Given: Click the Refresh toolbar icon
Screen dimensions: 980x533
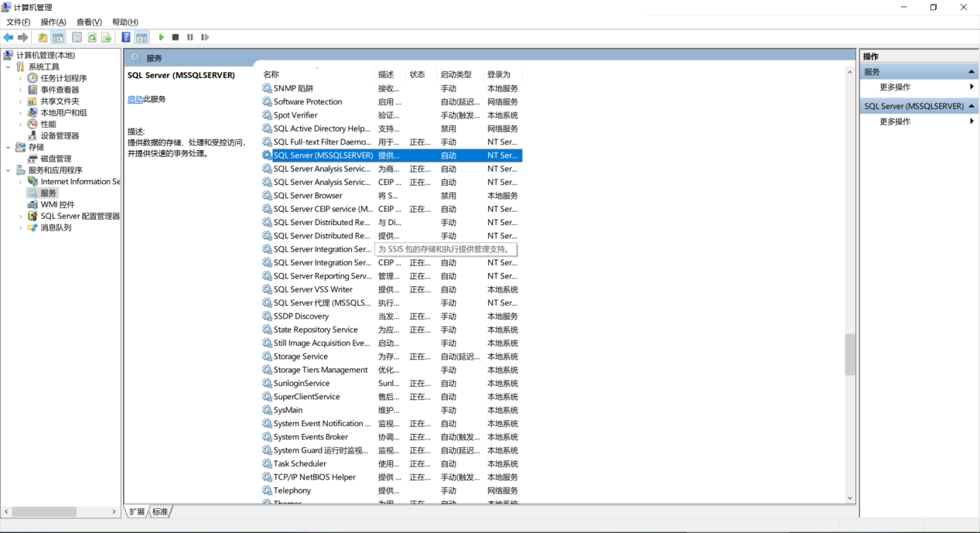Looking at the screenshot, I should tap(92, 37).
